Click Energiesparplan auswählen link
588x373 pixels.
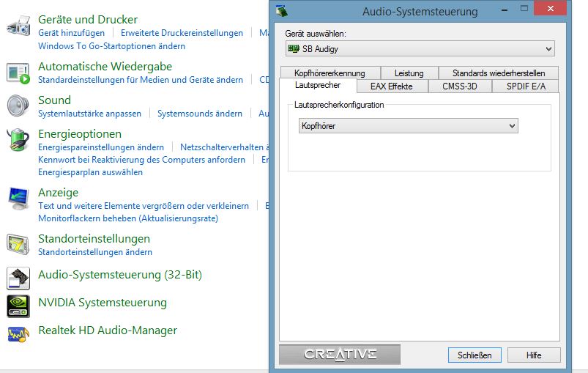coord(90,172)
